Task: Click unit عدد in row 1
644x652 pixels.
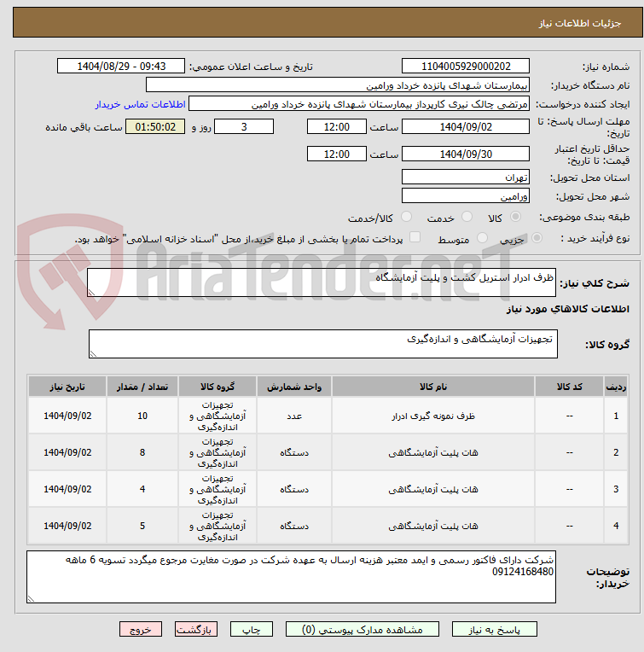Action: pyautogui.click(x=294, y=416)
